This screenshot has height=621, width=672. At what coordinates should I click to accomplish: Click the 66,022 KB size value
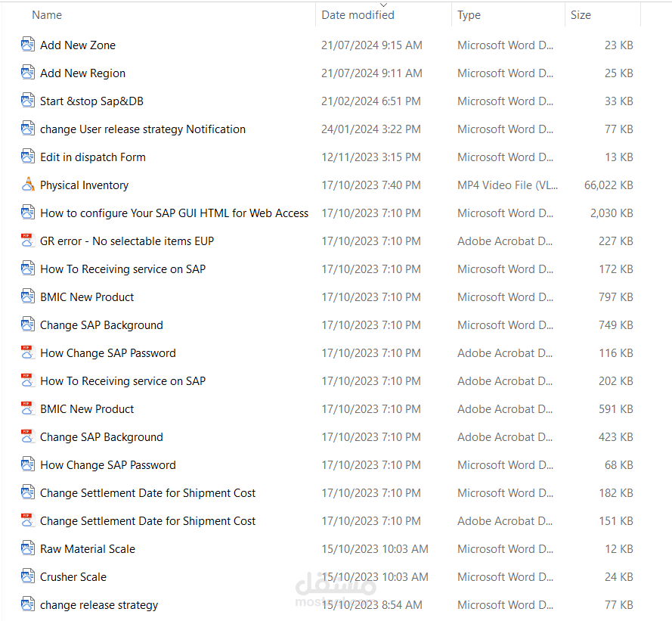coord(609,185)
